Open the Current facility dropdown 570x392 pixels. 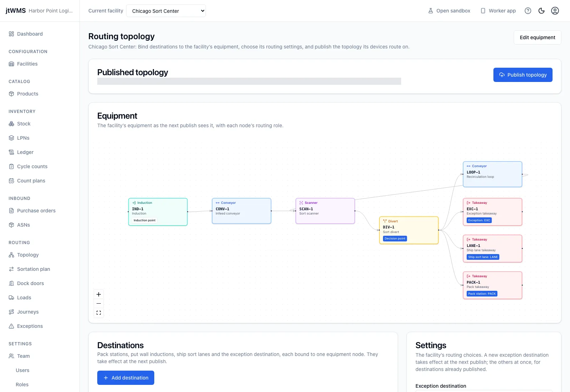coord(166,11)
